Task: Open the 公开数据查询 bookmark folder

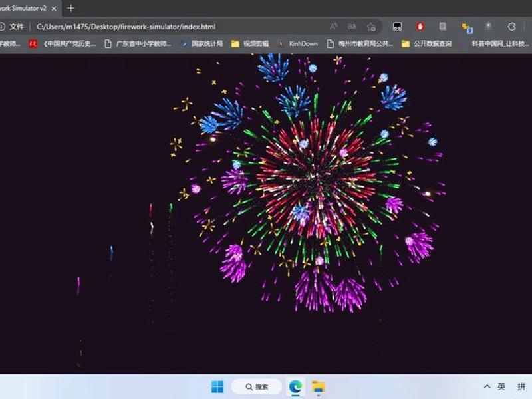Action: click(426, 43)
